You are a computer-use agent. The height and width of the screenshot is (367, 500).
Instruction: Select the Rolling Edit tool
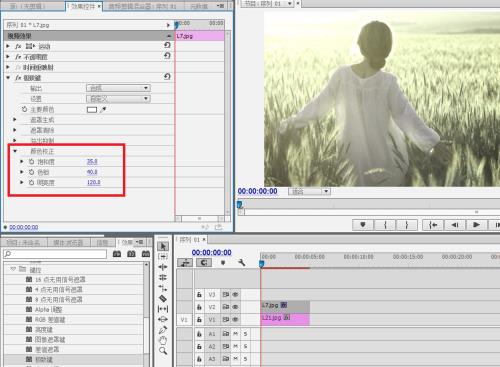click(x=163, y=277)
